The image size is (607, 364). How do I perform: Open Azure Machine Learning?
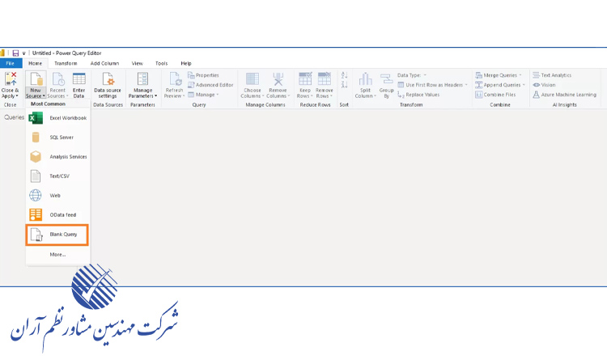[x=564, y=95]
